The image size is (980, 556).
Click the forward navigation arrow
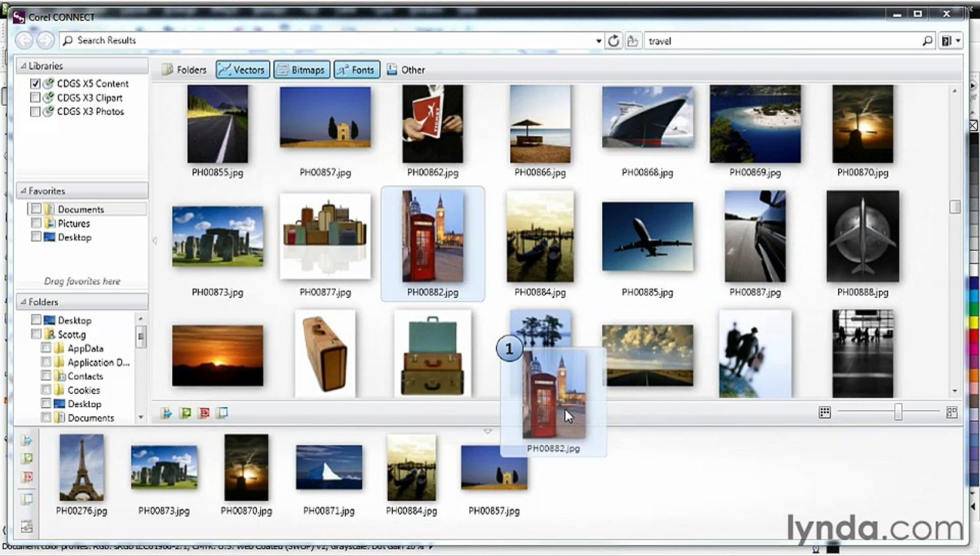tap(45, 41)
